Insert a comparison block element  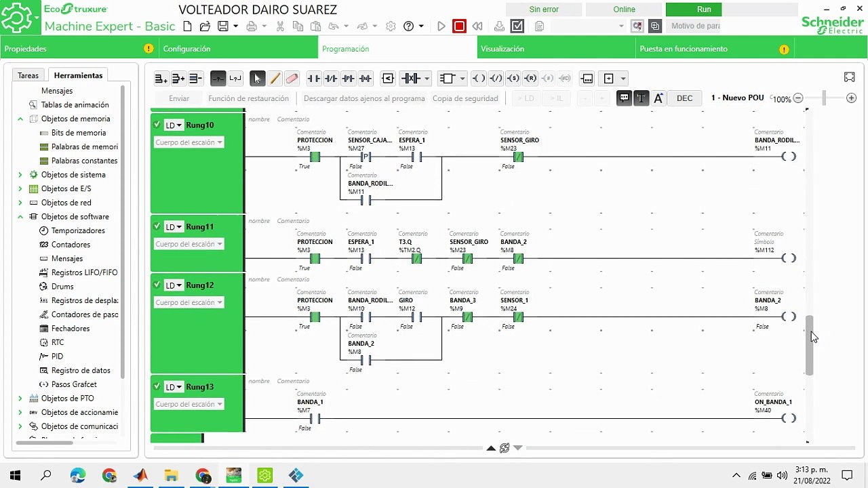click(x=388, y=79)
